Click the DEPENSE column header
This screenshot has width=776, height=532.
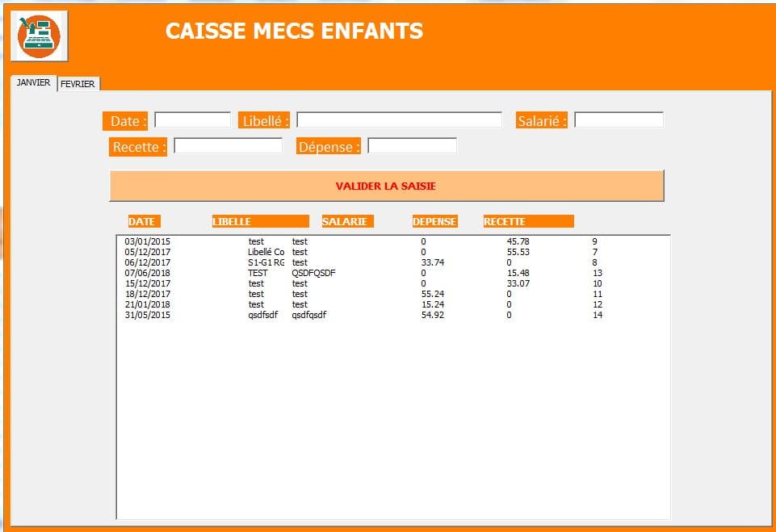[x=434, y=221]
